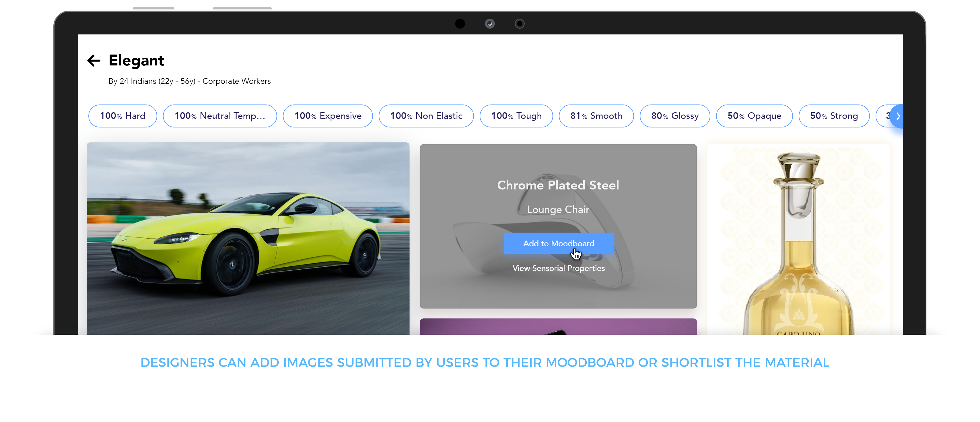The image size is (980, 422).
Task: Click the back arrow next to Elegant
Action: tap(94, 61)
